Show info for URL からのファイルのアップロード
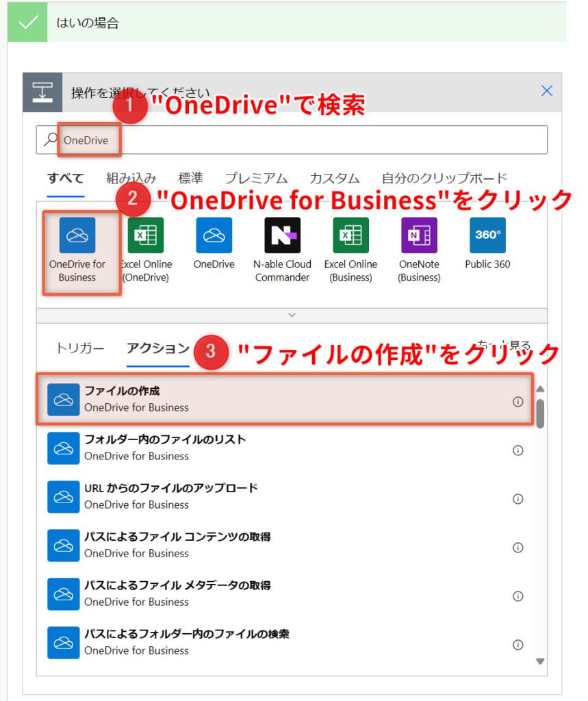 [517, 499]
